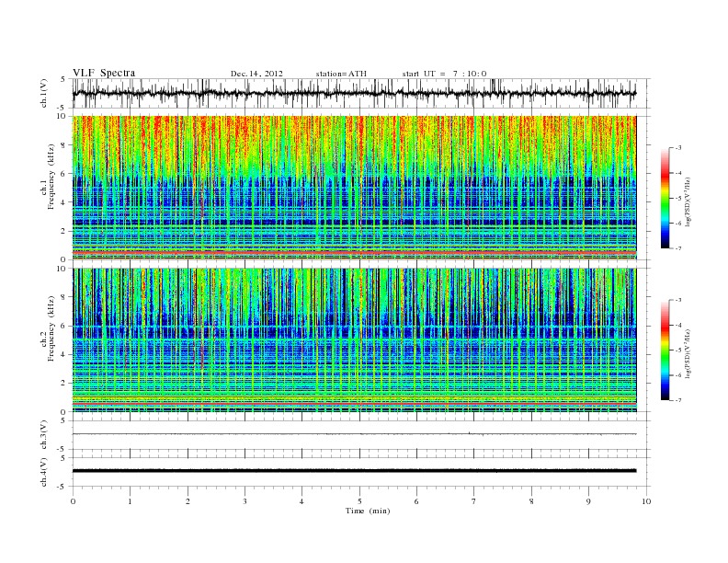728x563 pixels.
Task: Click the "4" minute tick label on time axis
Action: pos(301,501)
